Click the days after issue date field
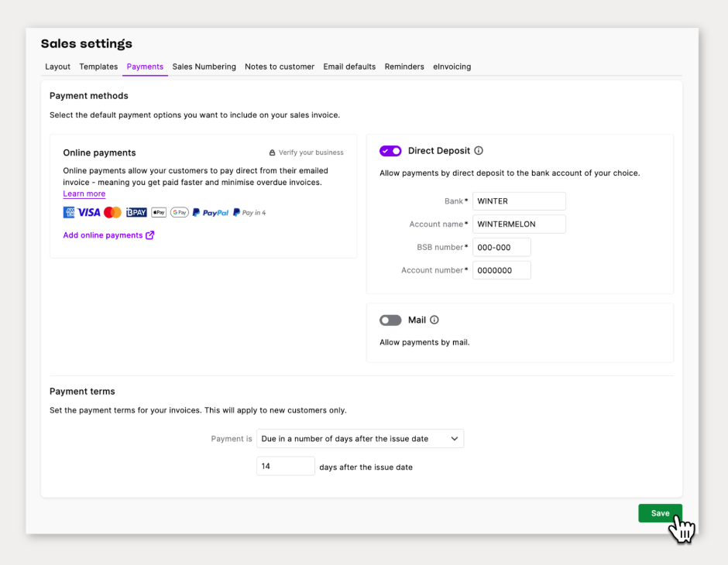The height and width of the screenshot is (565, 728). pyautogui.click(x=285, y=467)
